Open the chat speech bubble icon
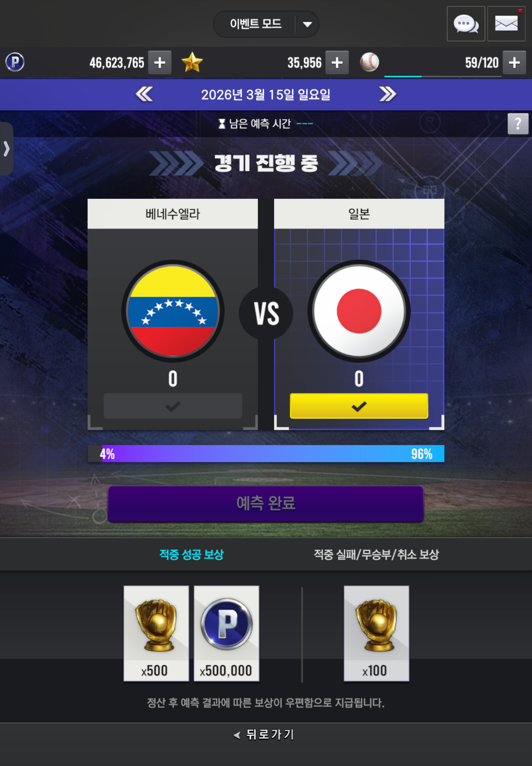This screenshot has width=532, height=766. (x=466, y=24)
